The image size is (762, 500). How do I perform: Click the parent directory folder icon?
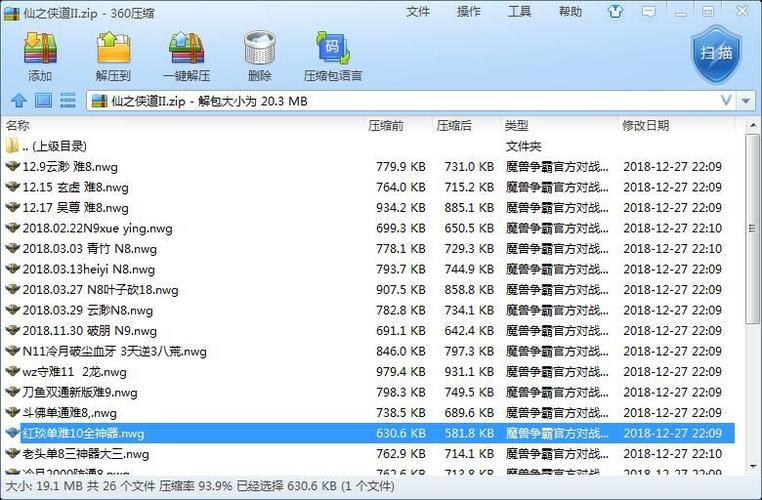point(12,145)
